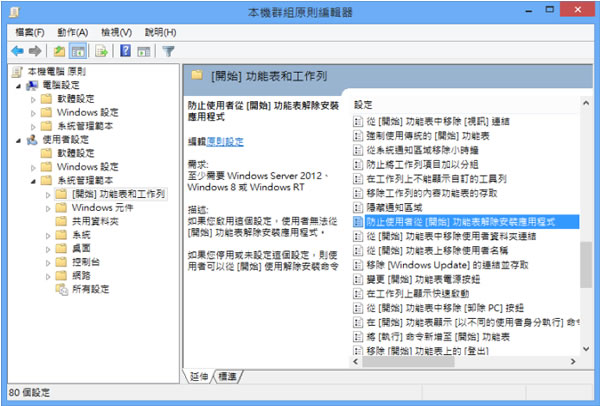Select 在工作列上不能顯示自訂的工具列
Image resolution: width=600 pixels, height=406 pixels.
click(x=437, y=179)
